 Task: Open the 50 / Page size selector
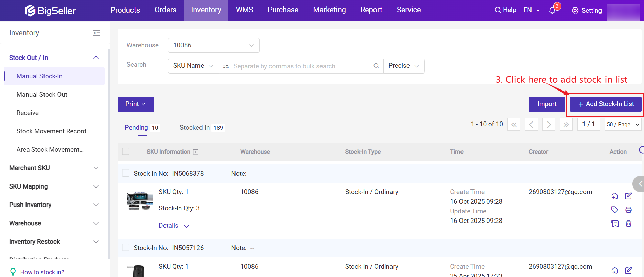click(623, 125)
